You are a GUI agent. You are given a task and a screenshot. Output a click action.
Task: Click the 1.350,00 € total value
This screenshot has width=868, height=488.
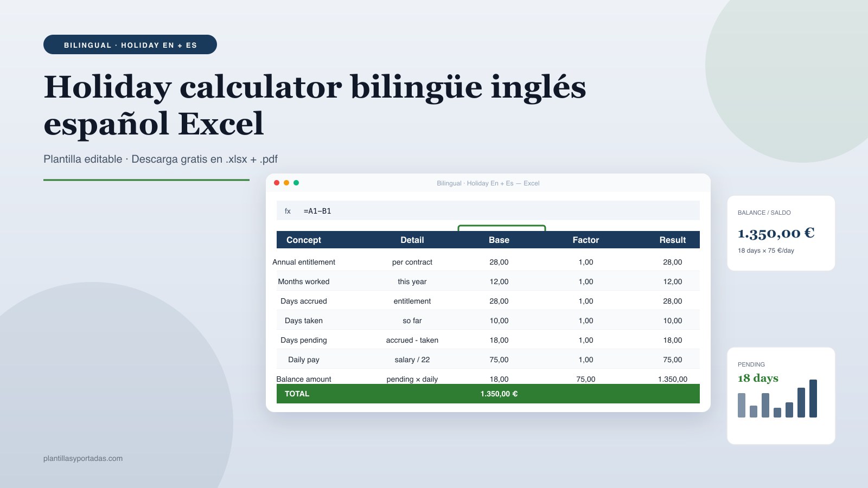499,394
